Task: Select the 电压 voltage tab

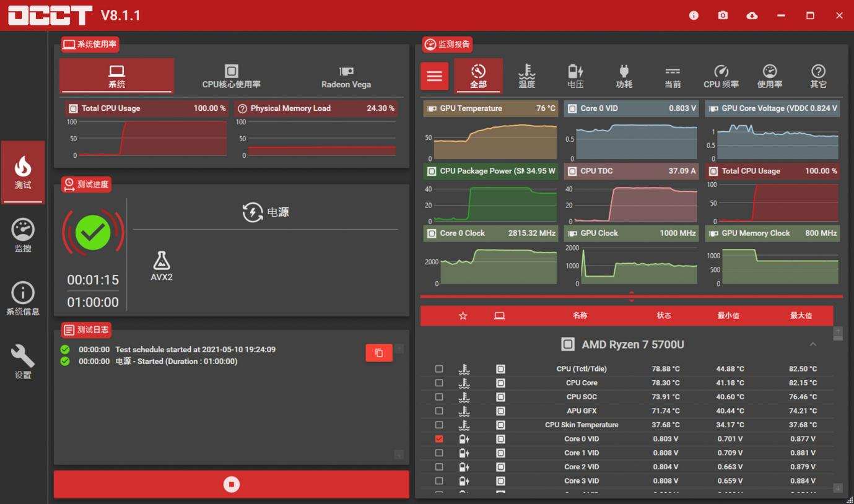Action: [x=575, y=76]
